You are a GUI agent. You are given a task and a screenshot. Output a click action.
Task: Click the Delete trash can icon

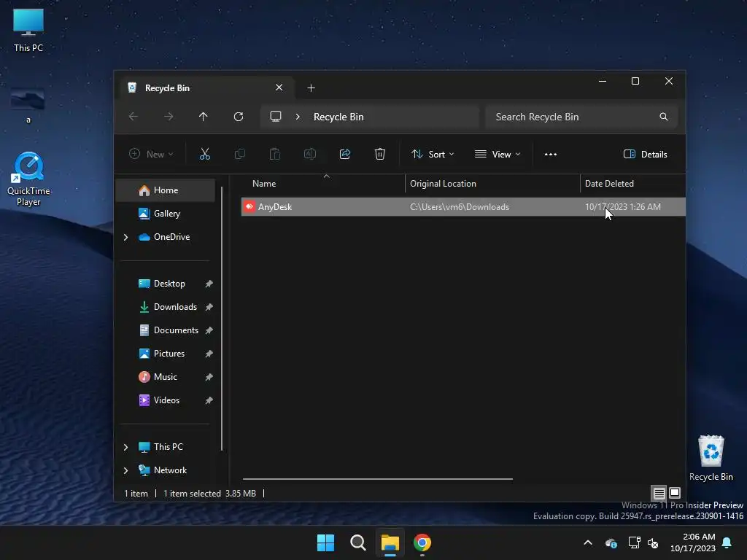pyautogui.click(x=379, y=154)
